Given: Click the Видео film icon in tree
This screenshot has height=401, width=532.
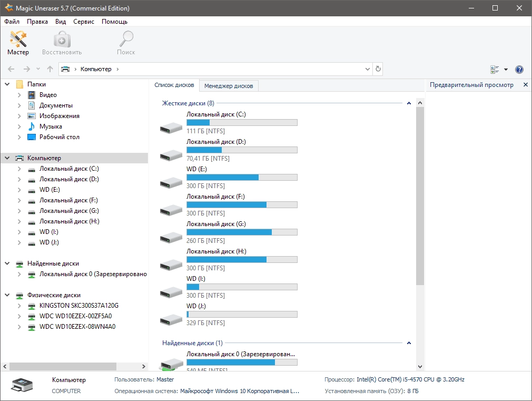Looking at the screenshot, I should pyautogui.click(x=32, y=95).
